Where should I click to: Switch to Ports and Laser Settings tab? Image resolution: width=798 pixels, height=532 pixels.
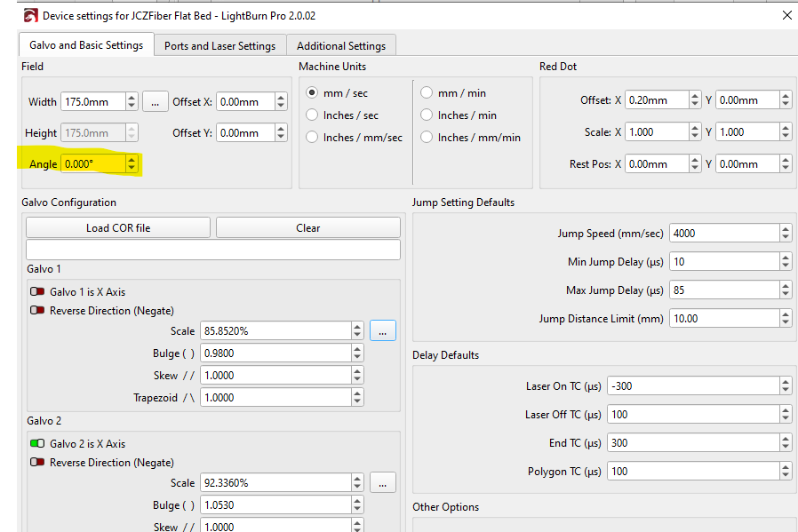click(x=219, y=46)
